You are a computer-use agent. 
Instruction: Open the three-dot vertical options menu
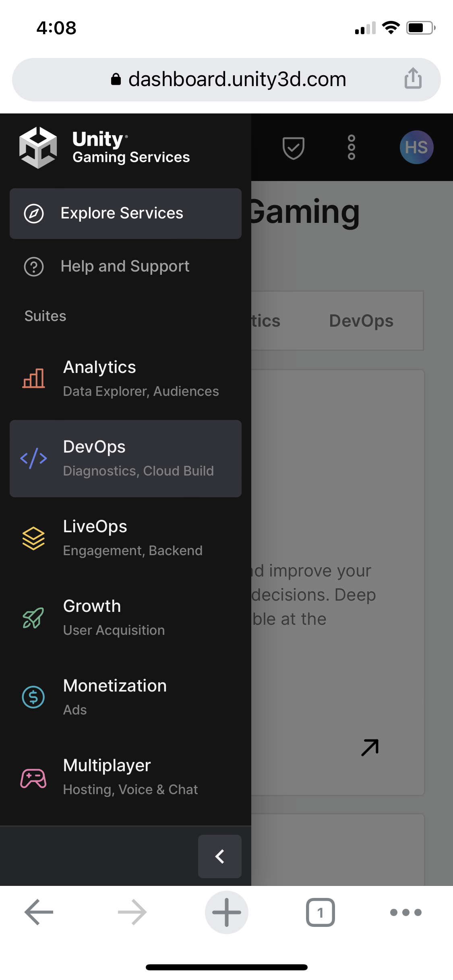[351, 147]
